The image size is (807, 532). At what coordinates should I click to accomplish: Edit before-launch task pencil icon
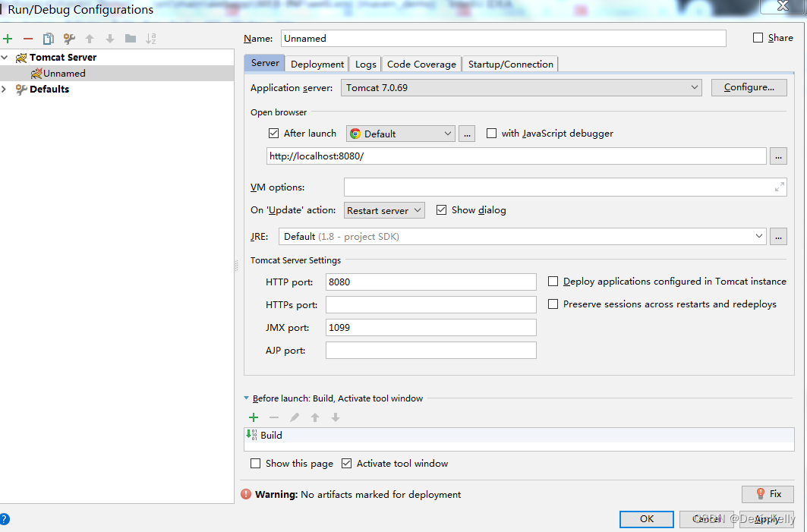[x=295, y=417]
